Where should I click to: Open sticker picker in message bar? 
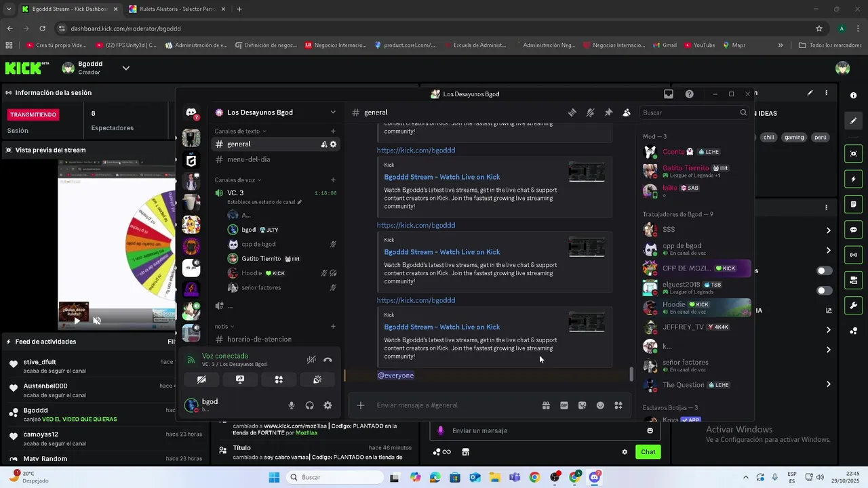[582, 405]
